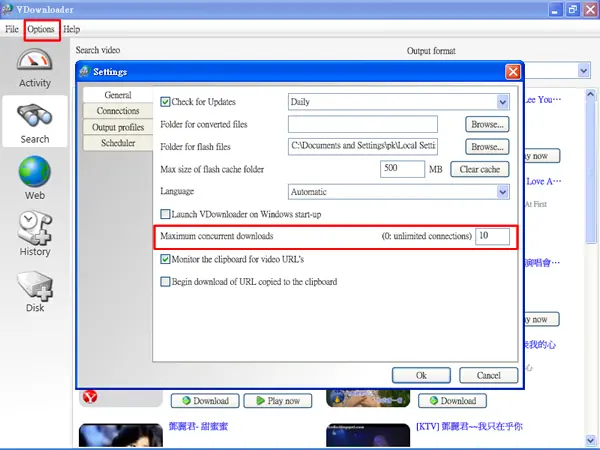This screenshot has height=450, width=600.
Task: Uncheck the Check for Updates checkbox
Action: pos(165,102)
